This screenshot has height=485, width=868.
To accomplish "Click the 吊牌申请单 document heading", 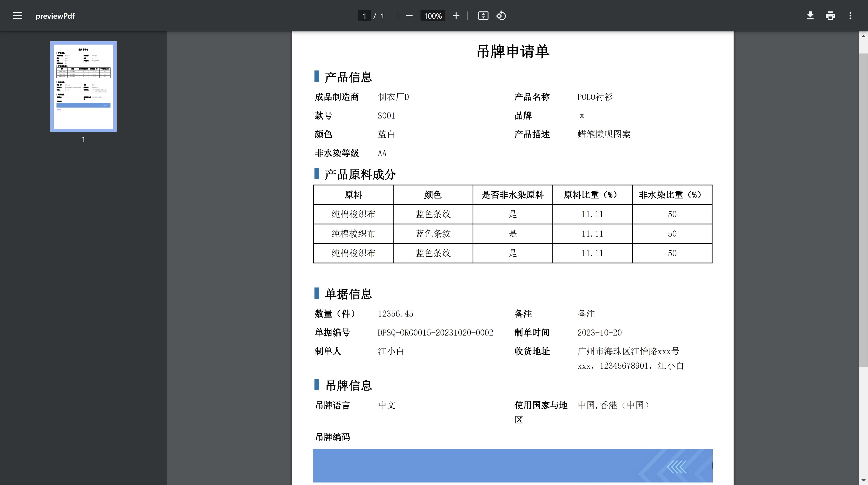I will 513,52.
